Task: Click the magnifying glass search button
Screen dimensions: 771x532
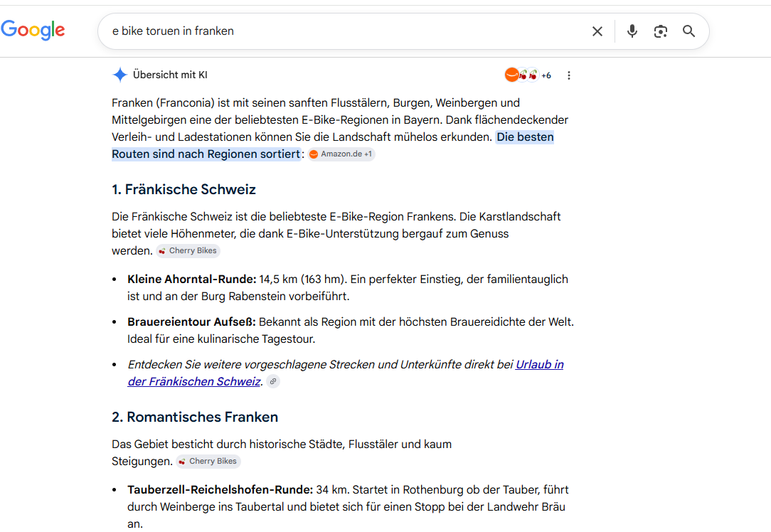Action: tap(689, 31)
